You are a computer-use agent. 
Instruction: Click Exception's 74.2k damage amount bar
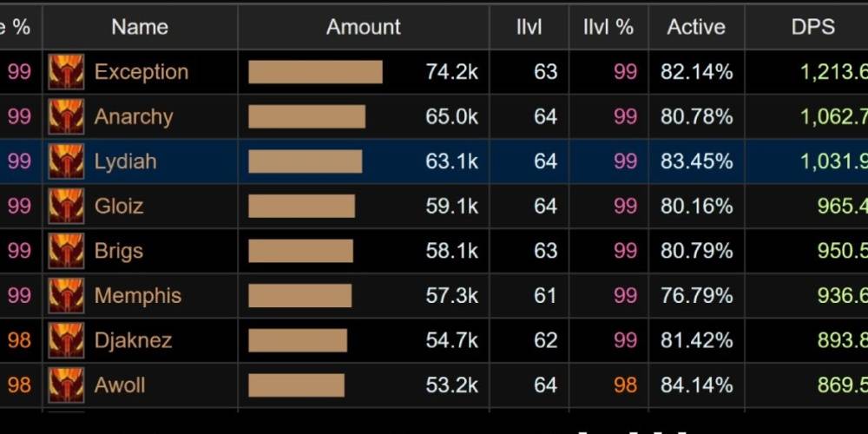[315, 72]
